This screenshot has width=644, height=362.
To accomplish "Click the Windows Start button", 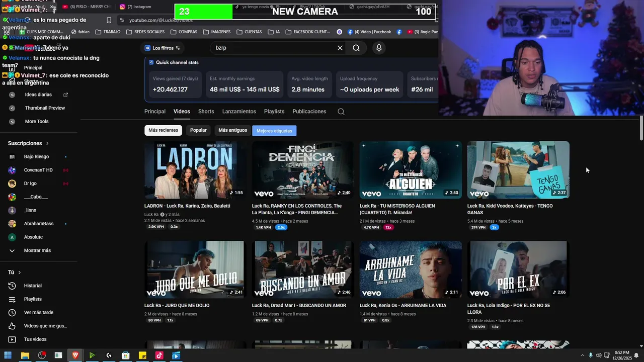I will pyautogui.click(x=8, y=355).
